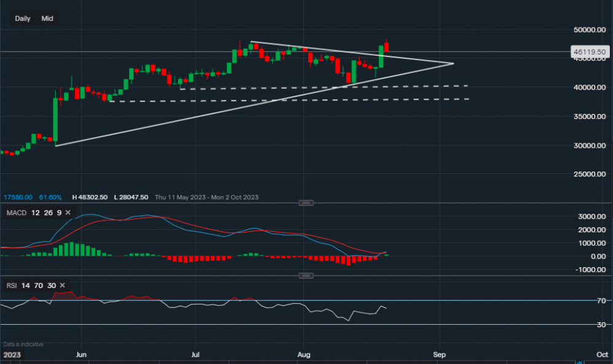Click the MACD signal parameter 9
613x364 pixels.
coord(58,213)
